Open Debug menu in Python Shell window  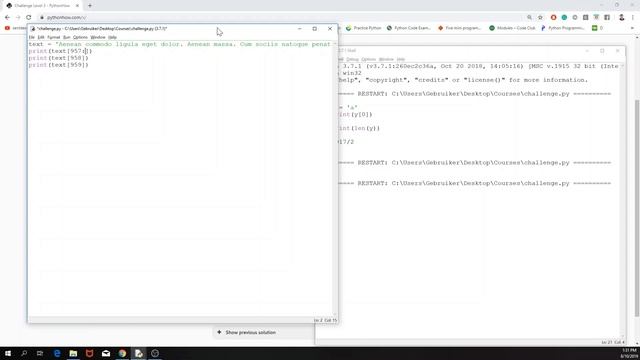[352, 59]
